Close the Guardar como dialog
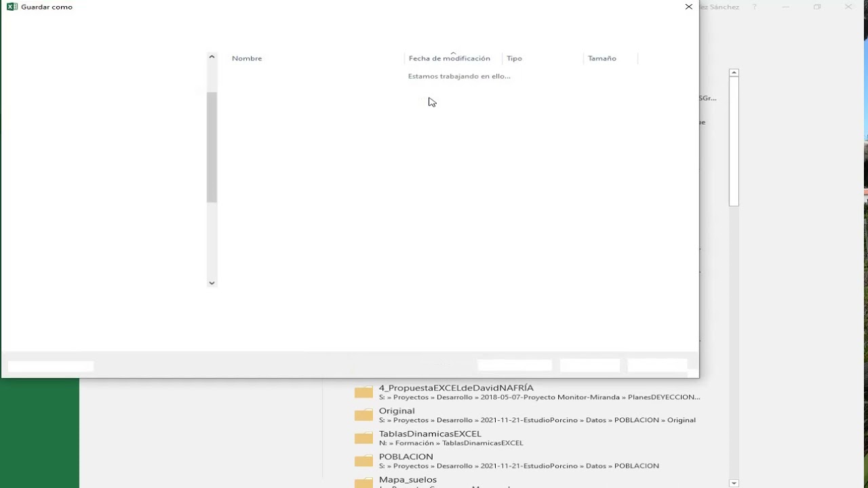 pyautogui.click(x=689, y=7)
